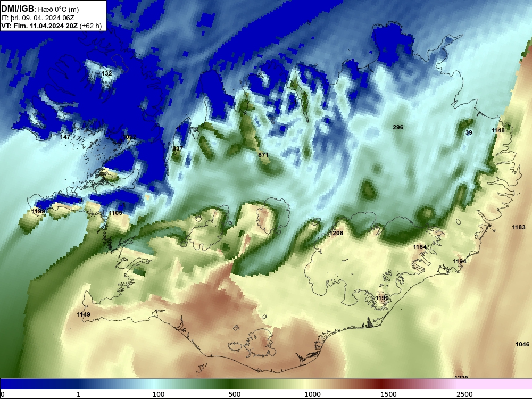Select the IT þri. 09. 04. 2024 06Z line
532x399 pixels.
tap(38, 18)
